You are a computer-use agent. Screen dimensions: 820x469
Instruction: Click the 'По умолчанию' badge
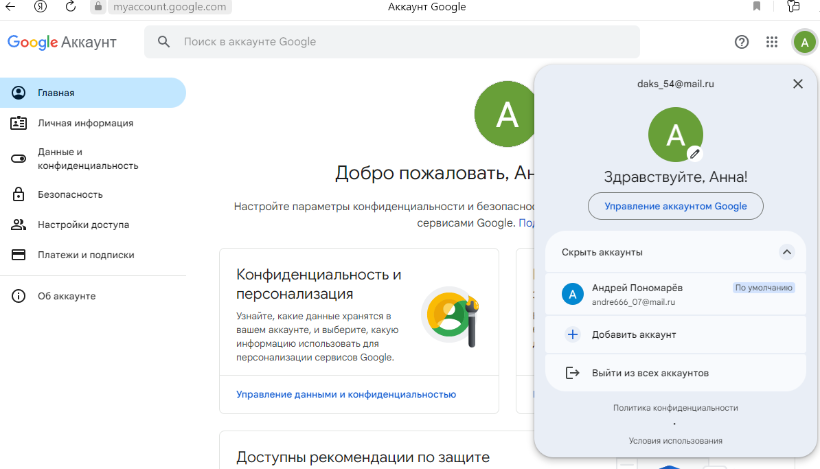point(764,288)
